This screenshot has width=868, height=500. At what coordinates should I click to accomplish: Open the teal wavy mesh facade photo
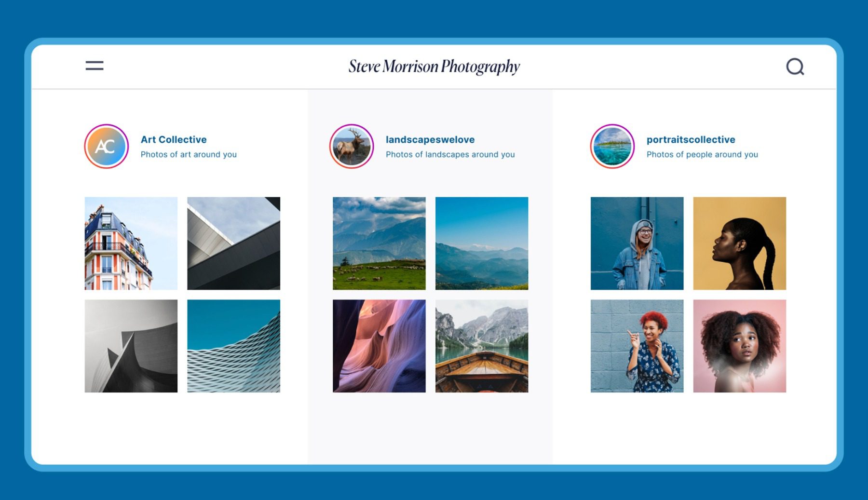pyautogui.click(x=234, y=346)
